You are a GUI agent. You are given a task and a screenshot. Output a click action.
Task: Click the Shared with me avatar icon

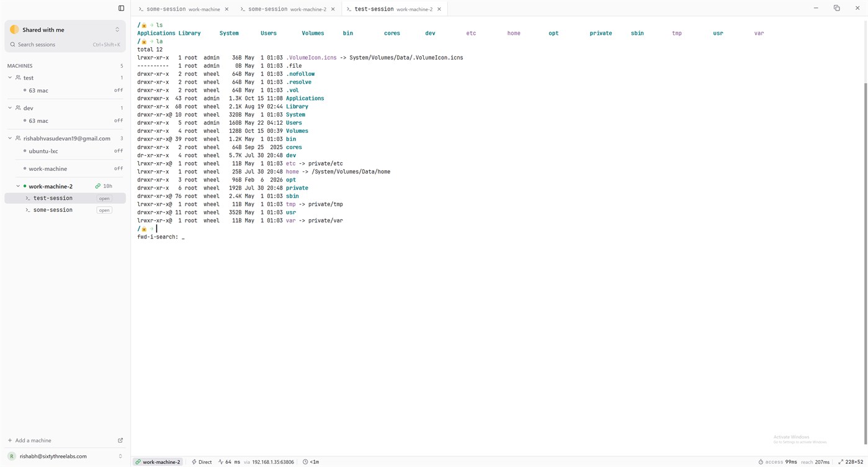[14, 30]
